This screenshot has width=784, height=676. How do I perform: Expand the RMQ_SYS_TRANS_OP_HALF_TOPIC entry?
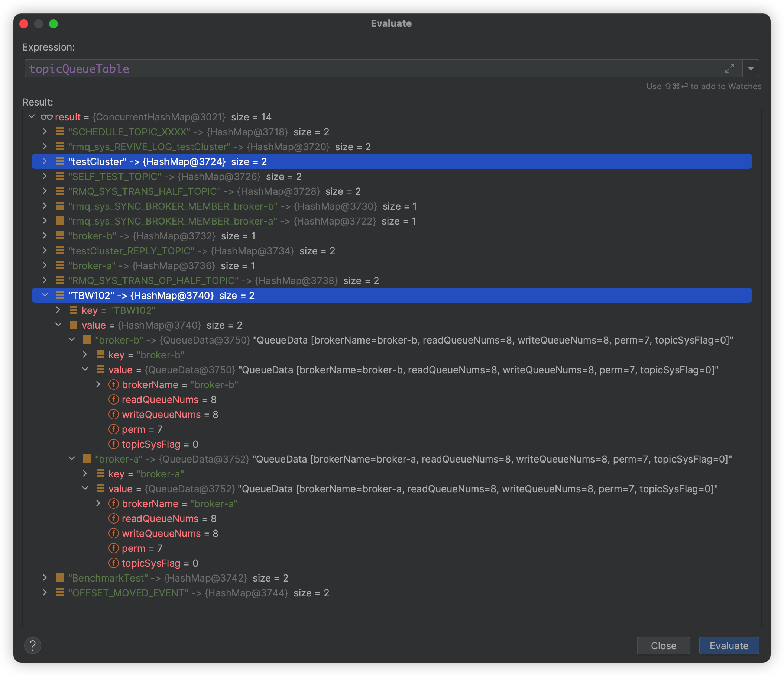[45, 280]
